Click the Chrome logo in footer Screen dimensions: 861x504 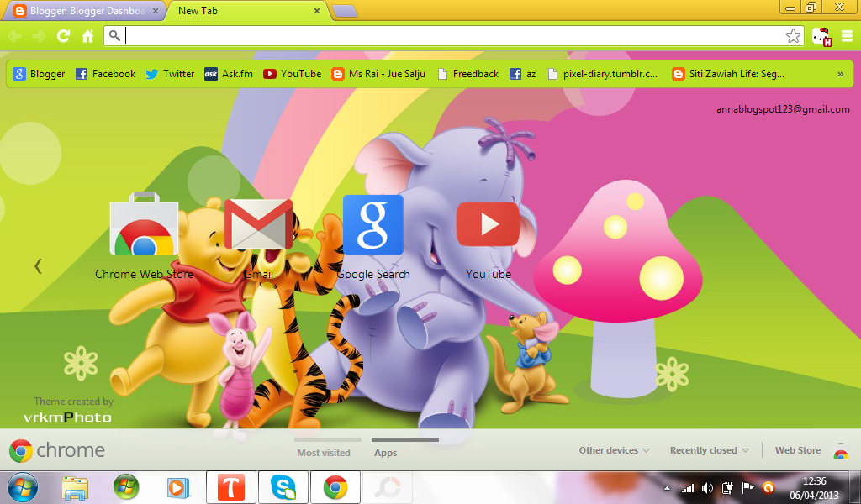click(x=21, y=451)
